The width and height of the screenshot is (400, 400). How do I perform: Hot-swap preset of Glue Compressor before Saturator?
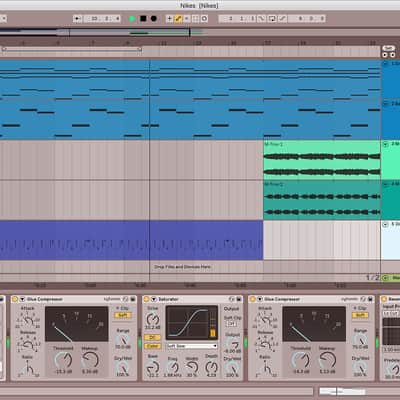[x=125, y=299]
